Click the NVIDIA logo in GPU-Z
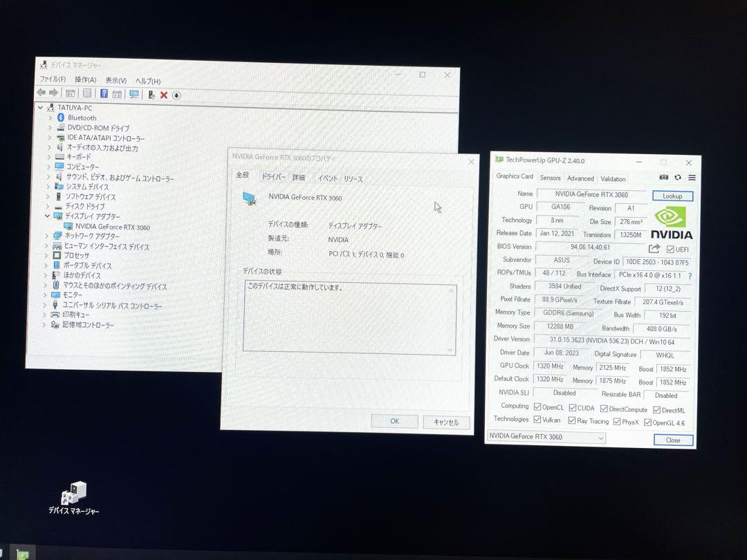The width and height of the screenshot is (747, 560). coord(671,223)
